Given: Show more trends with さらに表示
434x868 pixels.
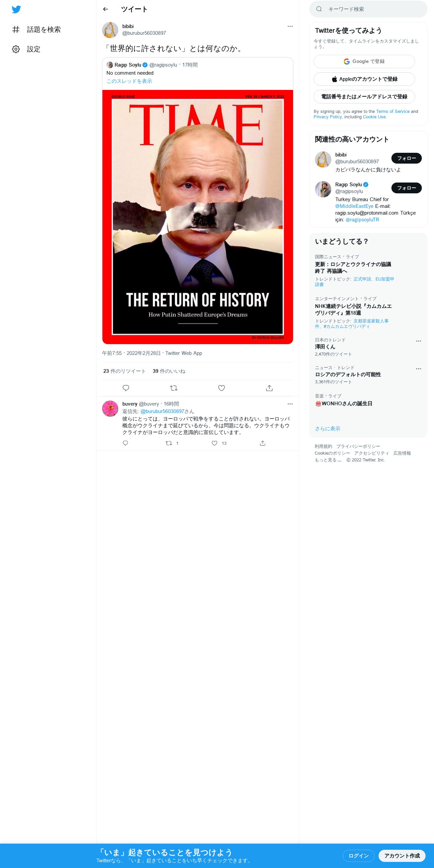Looking at the screenshot, I should 328,429.
